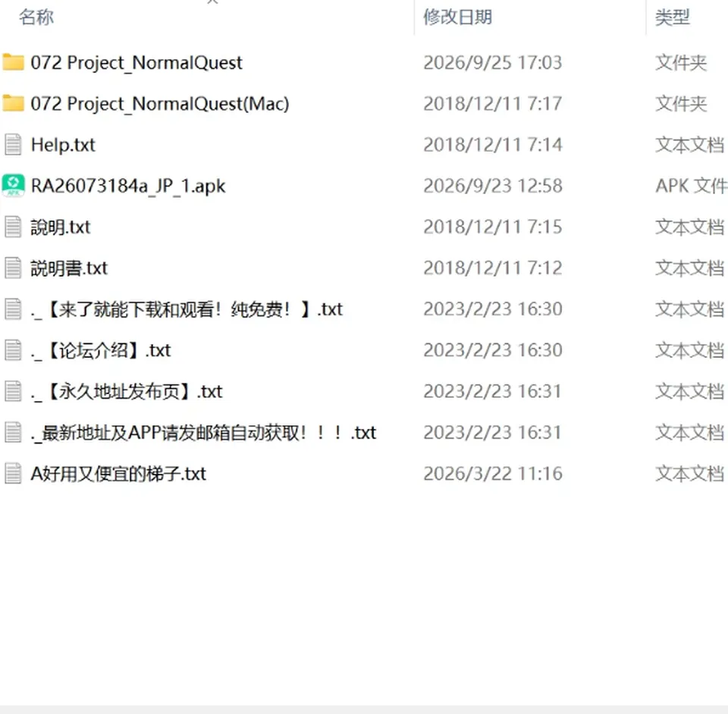The image size is (728, 714).
Task: Select the file name 072 Project_NormalQuest
Action: pyautogui.click(x=136, y=63)
